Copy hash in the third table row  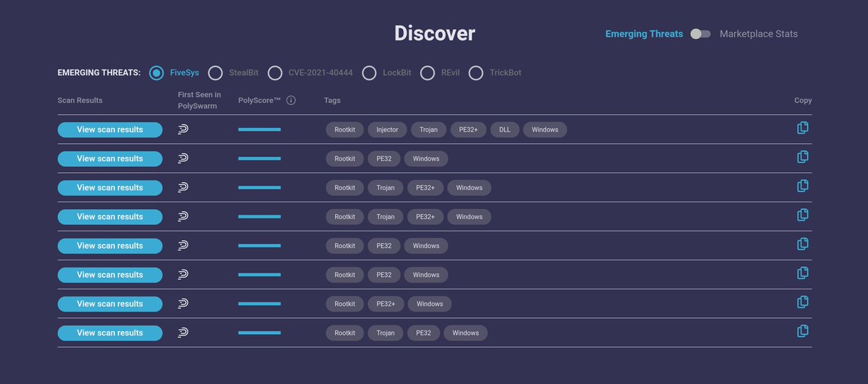[802, 186]
